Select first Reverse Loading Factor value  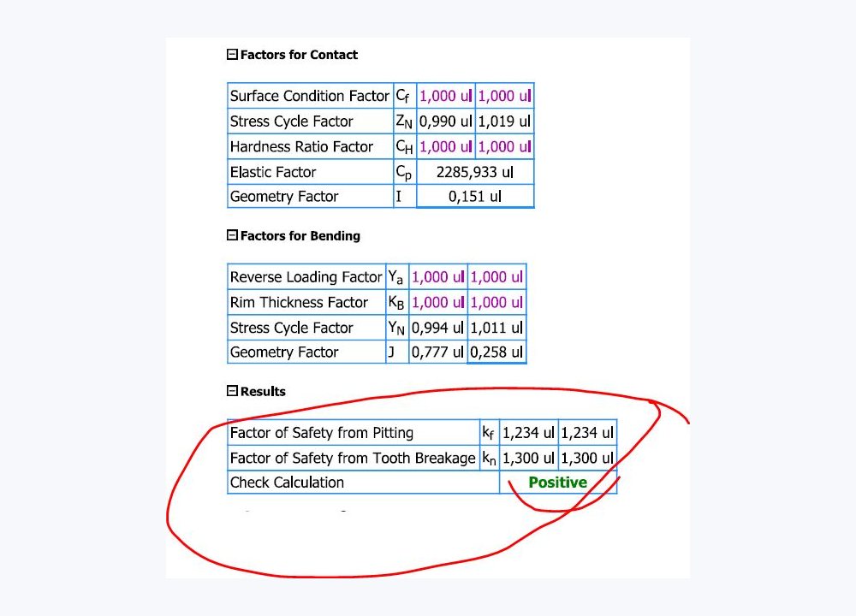tap(437, 277)
